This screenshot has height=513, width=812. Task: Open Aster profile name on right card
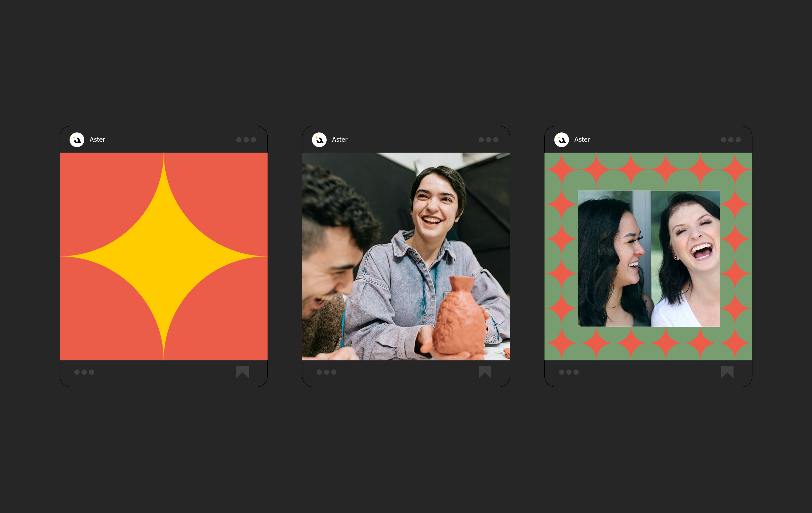click(x=582, y=140)
